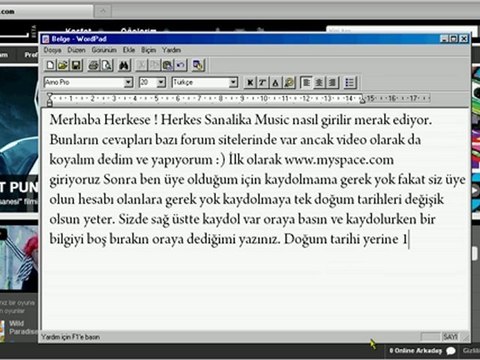The image size is (480, 360).
Task: Click the word 'Sanalika' in the first line
Action: 228,120
